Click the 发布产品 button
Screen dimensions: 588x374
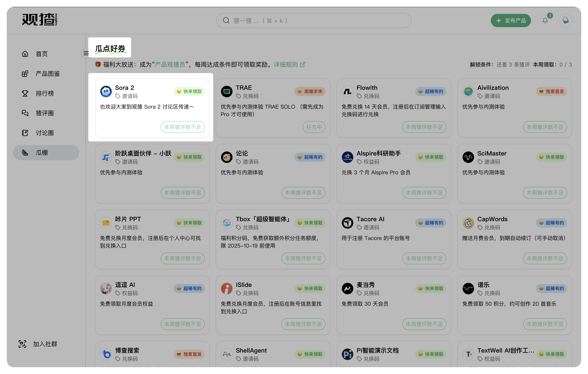[x=511, y=21]
